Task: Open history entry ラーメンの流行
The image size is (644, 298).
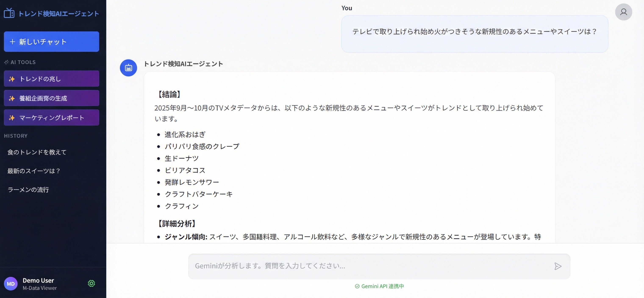Action: pos(28,190)
